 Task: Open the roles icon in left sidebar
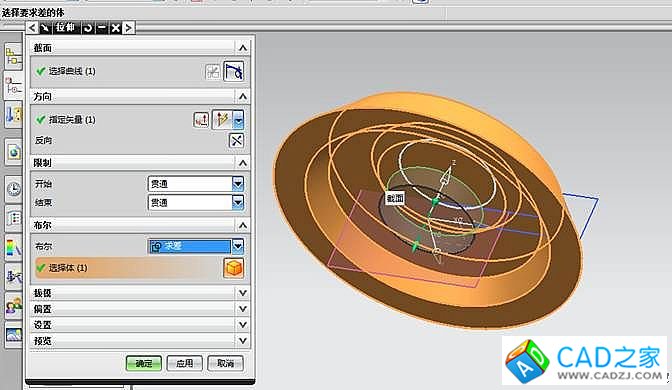[14, 306]
